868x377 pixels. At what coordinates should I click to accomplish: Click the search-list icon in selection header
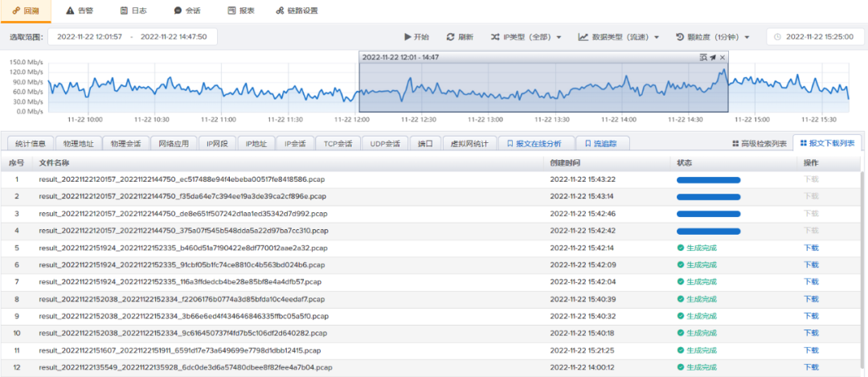coord(703,57)
